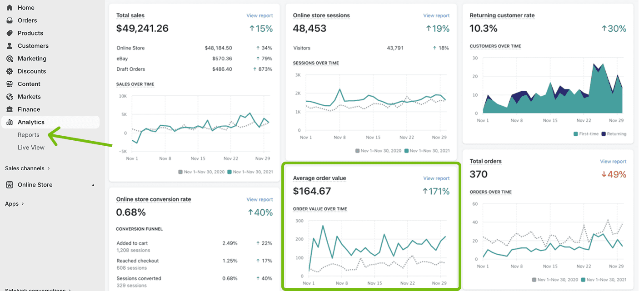Select the Home icon in the sidebar
Image resolution: width=644 pixels, height=291 pixels.
[x=10, y=7]
